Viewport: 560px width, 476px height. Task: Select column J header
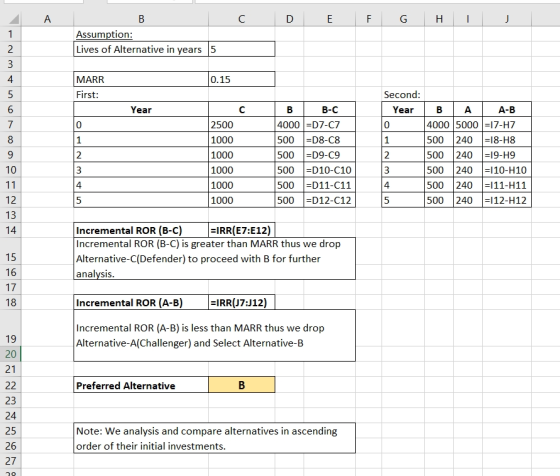(x=506, y=19)
